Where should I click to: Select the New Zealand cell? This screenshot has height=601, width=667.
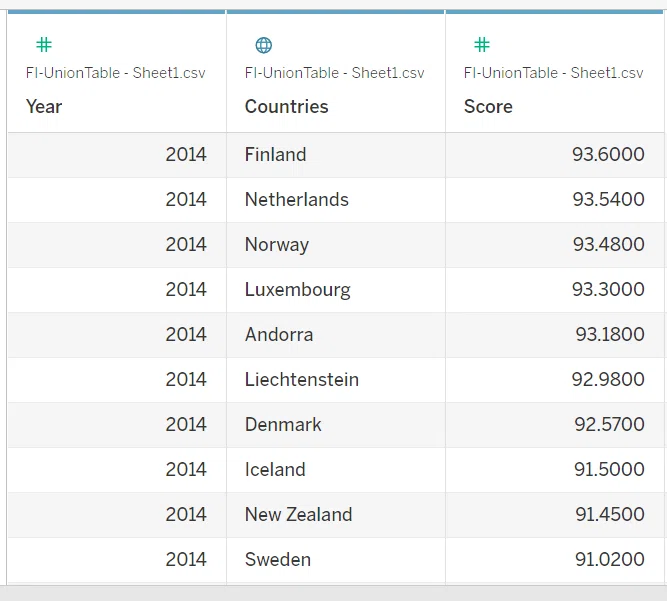click(x=336, y=515)
